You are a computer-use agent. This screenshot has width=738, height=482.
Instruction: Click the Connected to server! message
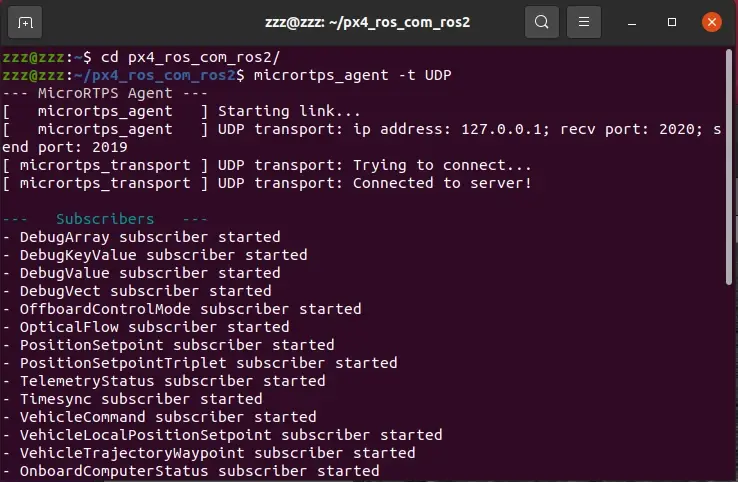pos(442,183)
